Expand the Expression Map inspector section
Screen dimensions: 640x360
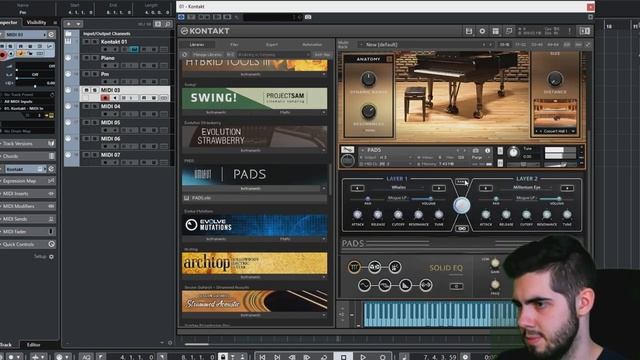[x=27, y=181]
